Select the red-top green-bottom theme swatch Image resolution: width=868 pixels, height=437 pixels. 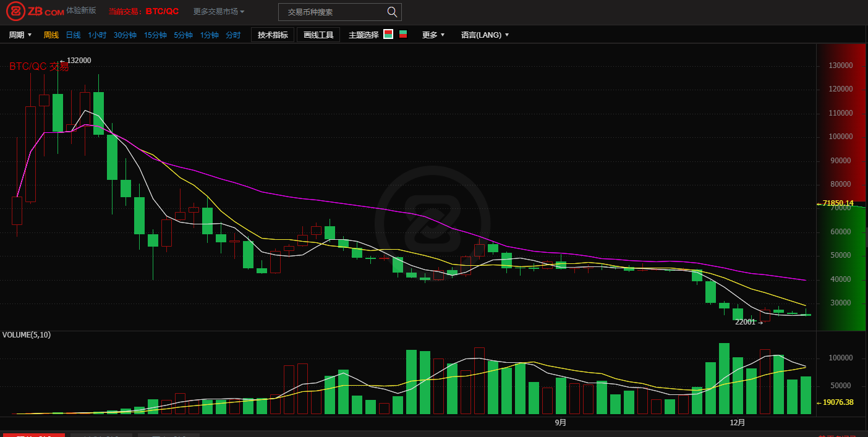coord(388,35)
